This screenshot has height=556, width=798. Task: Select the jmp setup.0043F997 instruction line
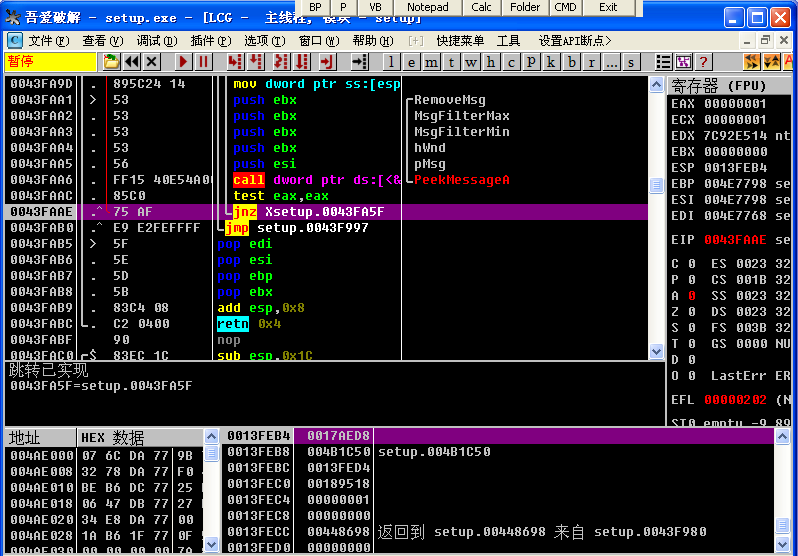tap(328, 228)
